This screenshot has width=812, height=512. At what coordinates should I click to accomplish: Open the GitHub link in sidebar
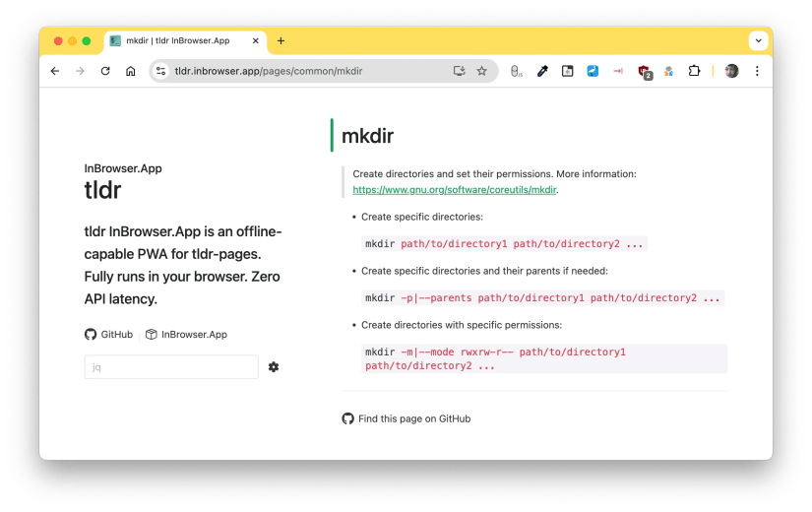(x=108, y=334)
